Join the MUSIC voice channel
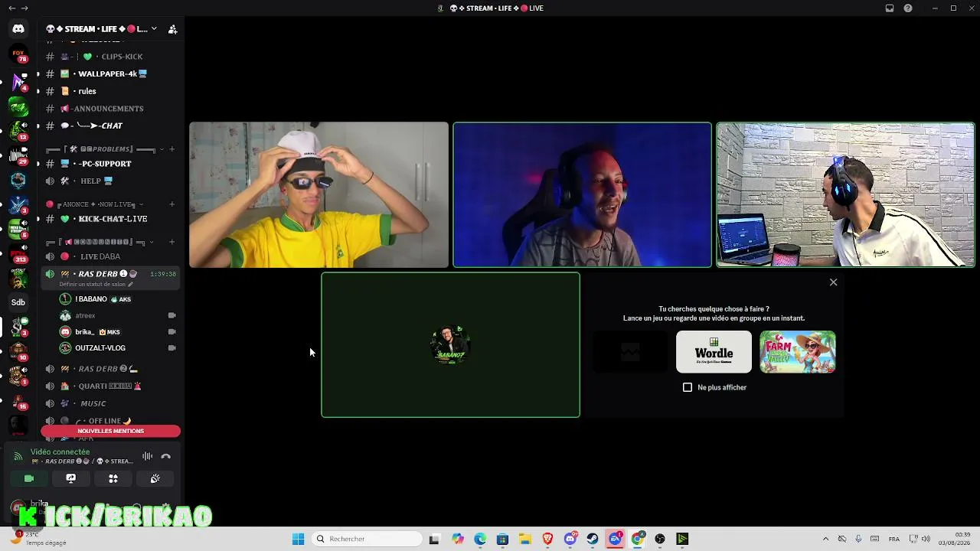Viewport: 980px width, 551px height. pyautogui.click(x=110, y=403)
